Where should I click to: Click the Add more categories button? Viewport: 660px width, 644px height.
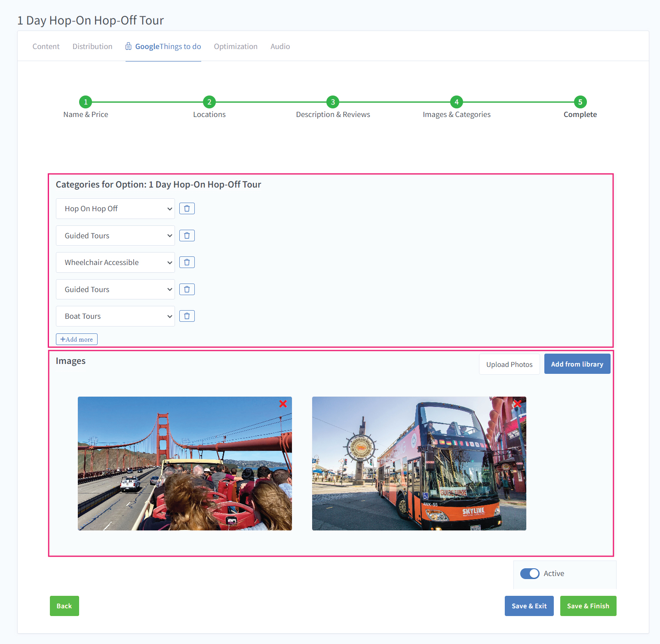pyautogui.click(x=77, y=339)
